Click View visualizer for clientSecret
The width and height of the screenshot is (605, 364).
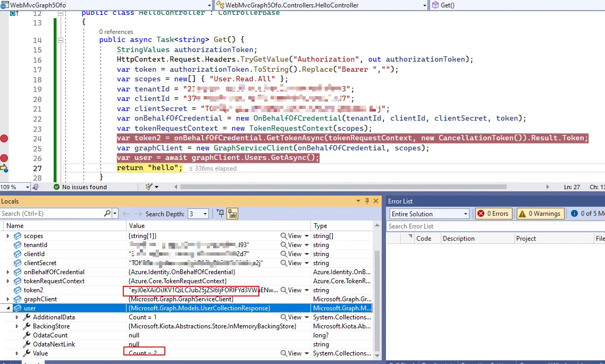pos(291,263)
